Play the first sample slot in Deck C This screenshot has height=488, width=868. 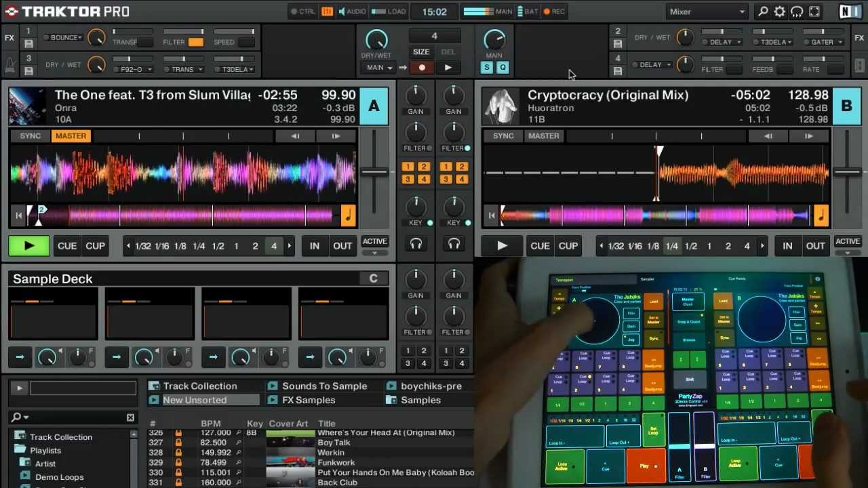tap(20, 357)
